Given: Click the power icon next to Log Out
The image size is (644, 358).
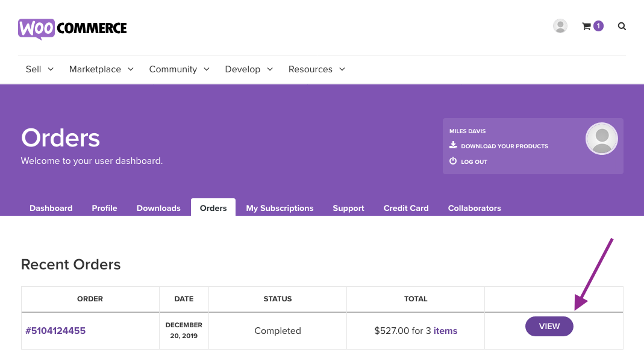Looking at the screenshot, I should pyautogui.click(x=454, y=161).
